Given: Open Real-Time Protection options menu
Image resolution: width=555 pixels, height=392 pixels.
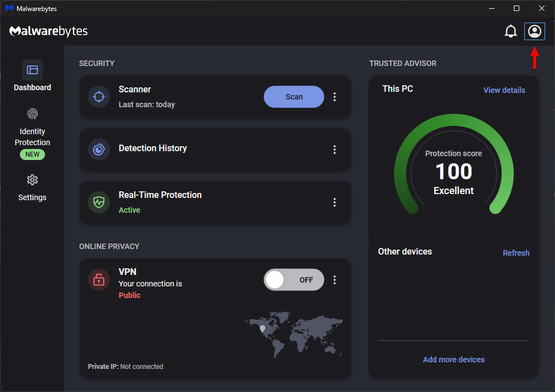Looking at the screenshot, I should (x=335, y=202).
